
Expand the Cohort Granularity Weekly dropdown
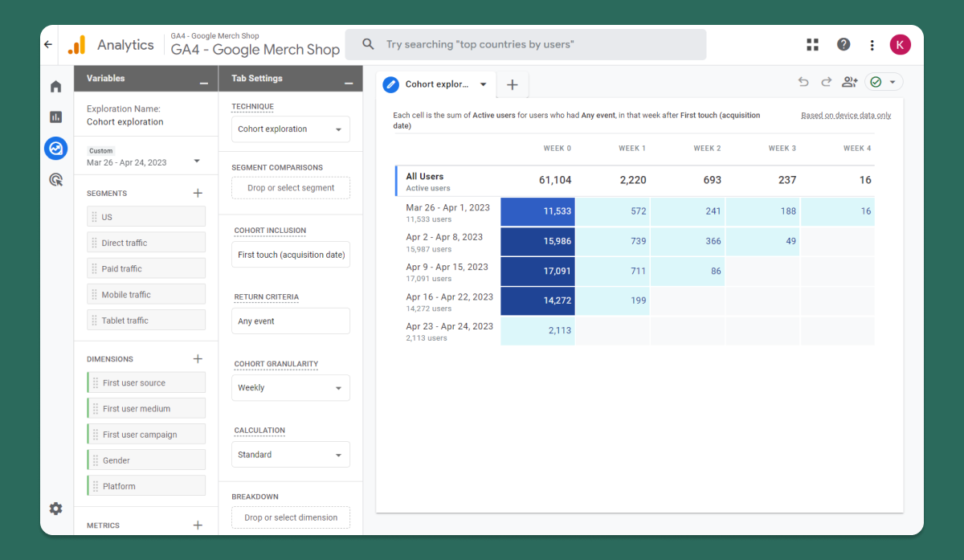[291, 387]
